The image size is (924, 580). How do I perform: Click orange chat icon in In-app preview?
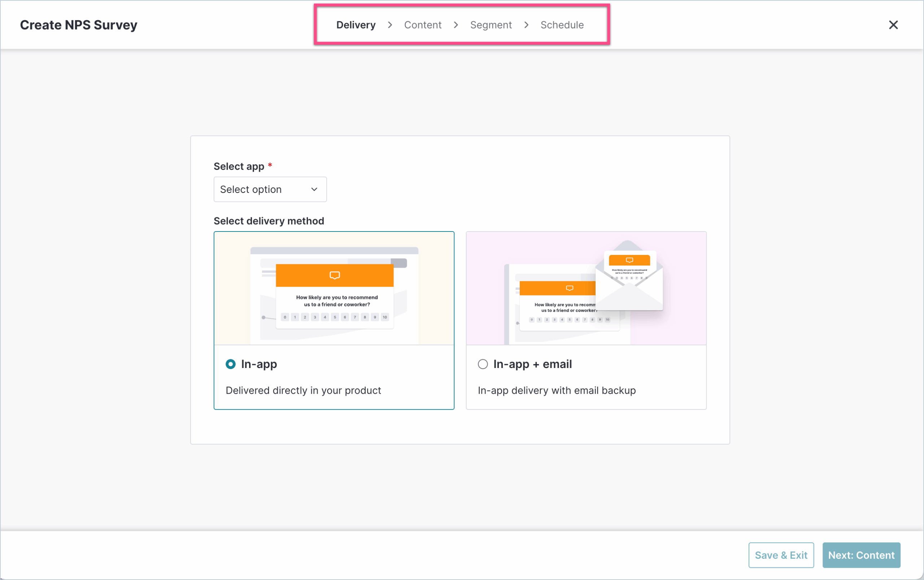(x=334, y=275)
